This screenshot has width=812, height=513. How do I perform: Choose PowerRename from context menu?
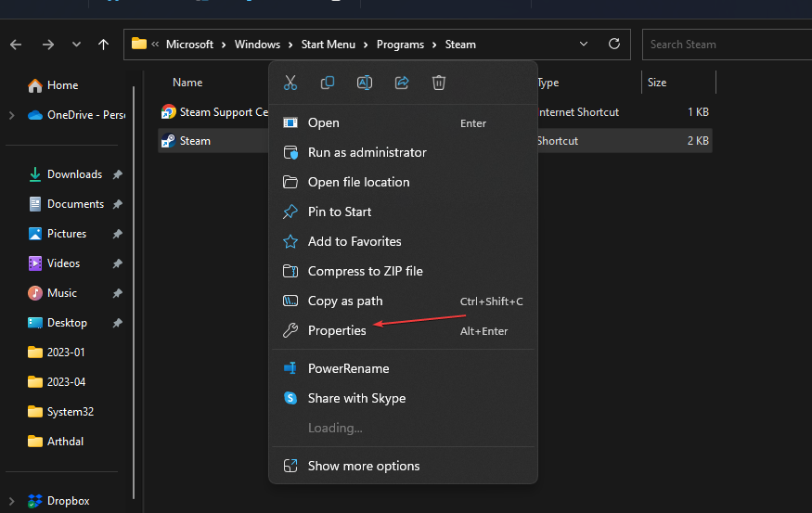[x=348, y=368]
